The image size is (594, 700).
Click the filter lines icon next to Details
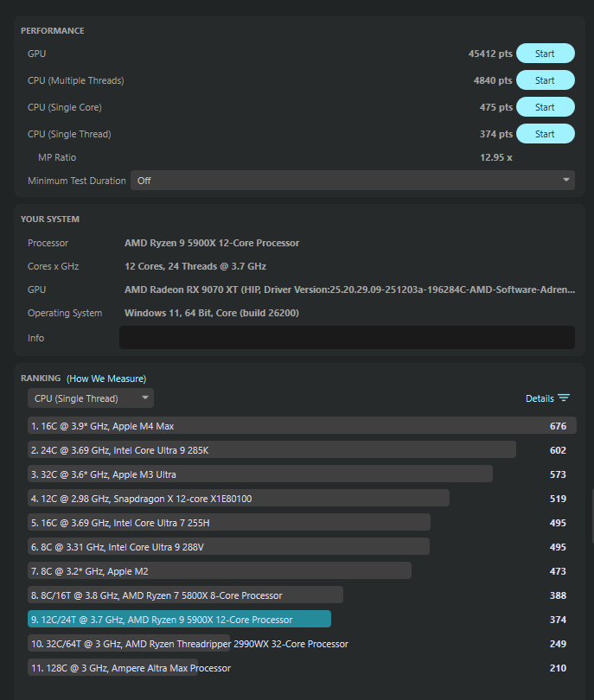pyautogui.click(x=564, y=398)
